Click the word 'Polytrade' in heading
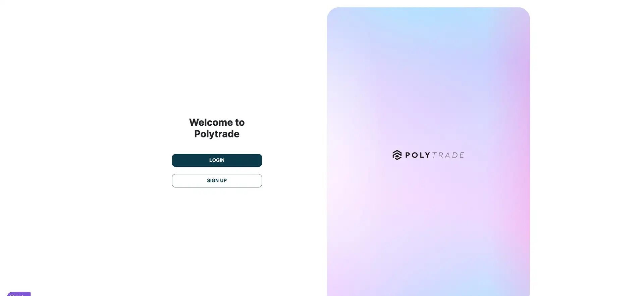The height and width of the screenshot is (296, 644). point(217,134)
